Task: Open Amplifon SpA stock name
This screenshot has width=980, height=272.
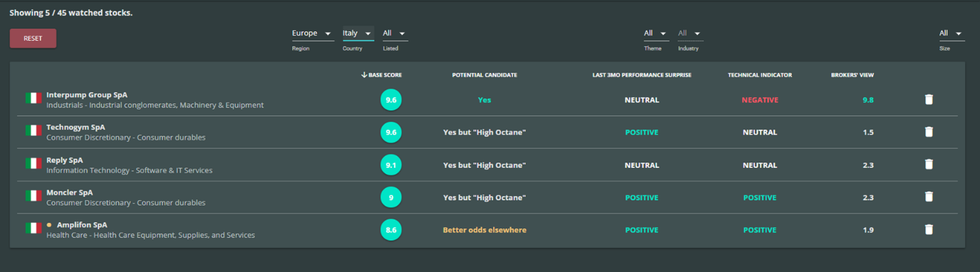Action: [82, 225]
